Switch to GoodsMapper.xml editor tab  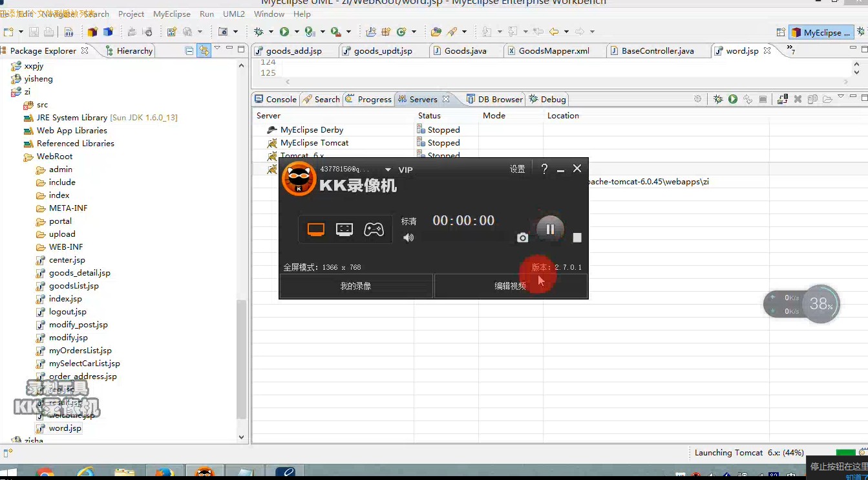pos(554,50)
